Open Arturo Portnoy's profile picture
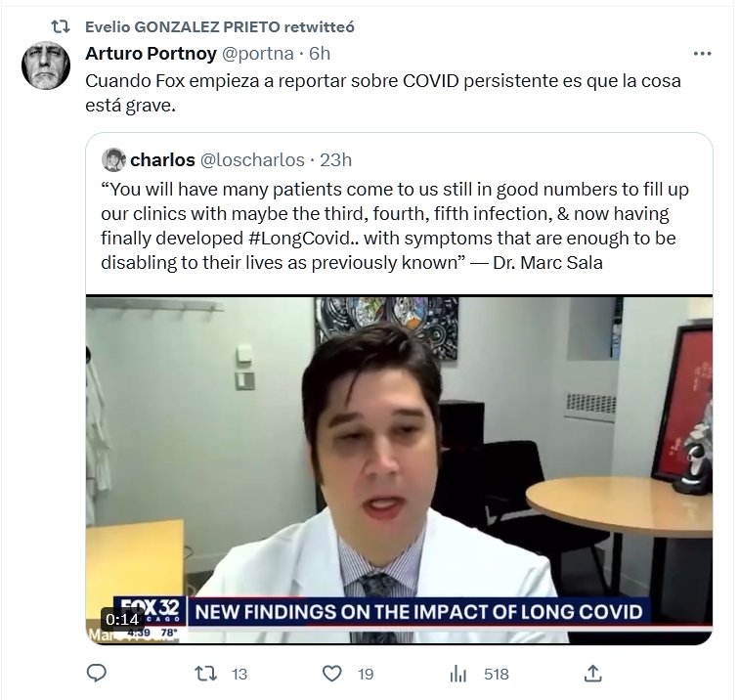The height and width of the screenshot is (700, 739). point(46,66)
